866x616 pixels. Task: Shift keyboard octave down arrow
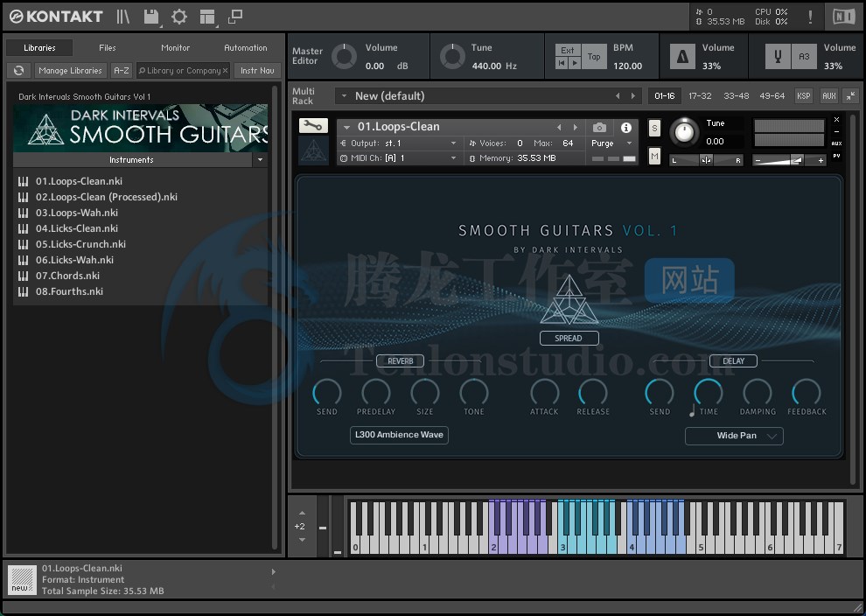click(x=302, y=540)
